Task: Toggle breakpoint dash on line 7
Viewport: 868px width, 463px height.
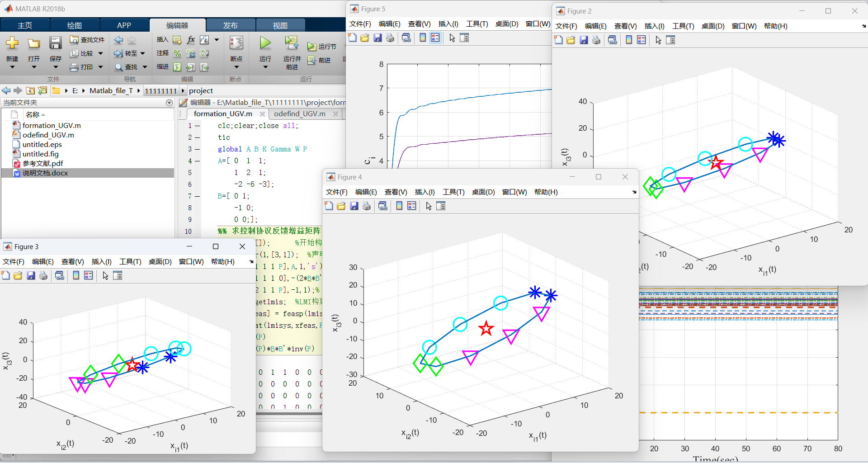Action: click(198, 197)
